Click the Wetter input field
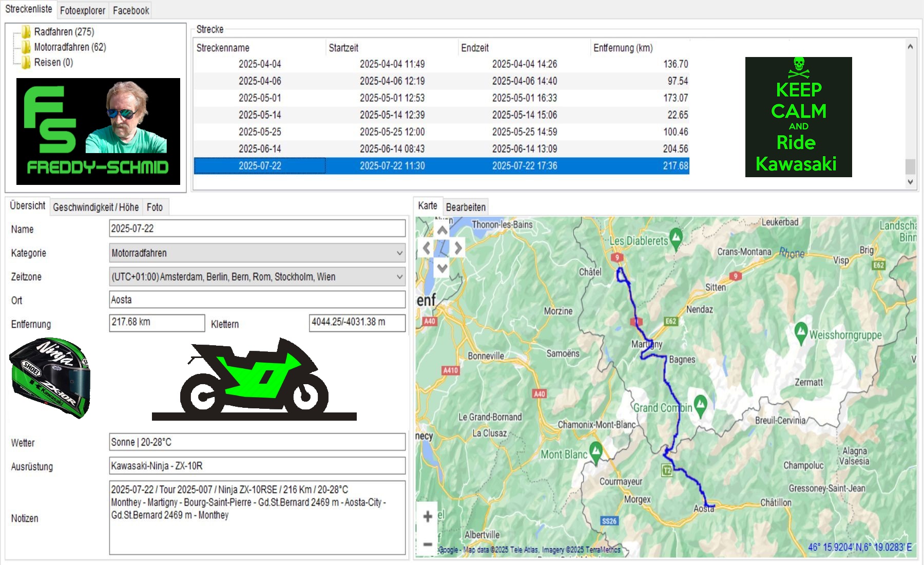 point(257,442)
